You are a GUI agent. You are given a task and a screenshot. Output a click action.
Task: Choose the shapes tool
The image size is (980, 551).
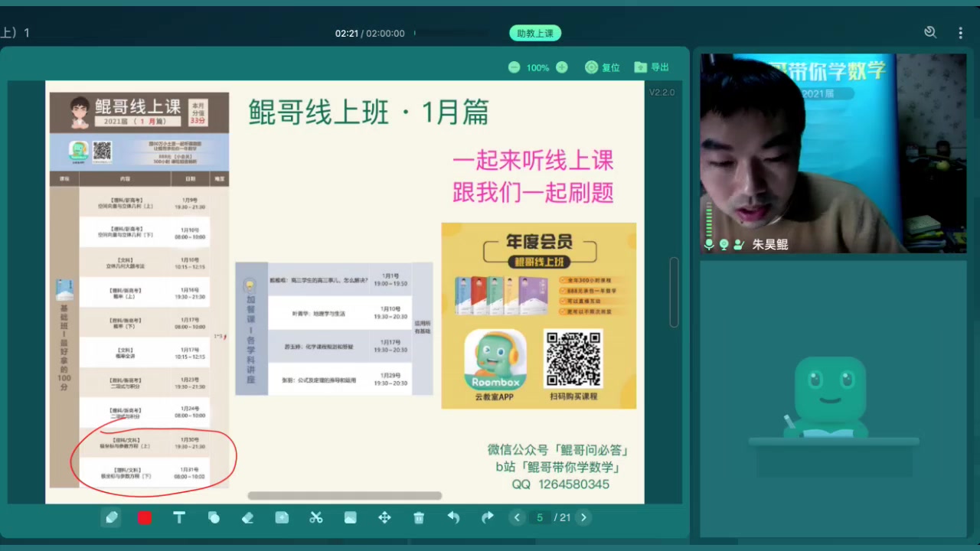pyautogui.click(x=214, y=517)
